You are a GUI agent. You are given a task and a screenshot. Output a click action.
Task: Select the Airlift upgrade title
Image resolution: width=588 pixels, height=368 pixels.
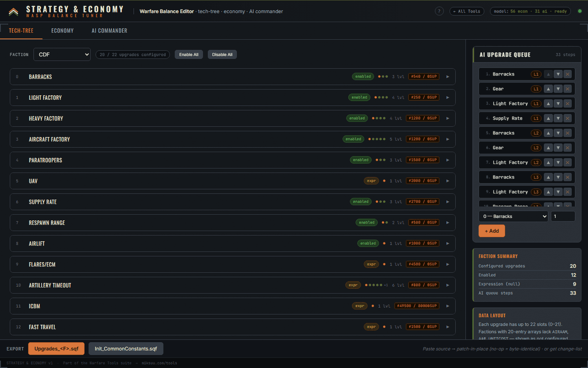coord(37,243)
